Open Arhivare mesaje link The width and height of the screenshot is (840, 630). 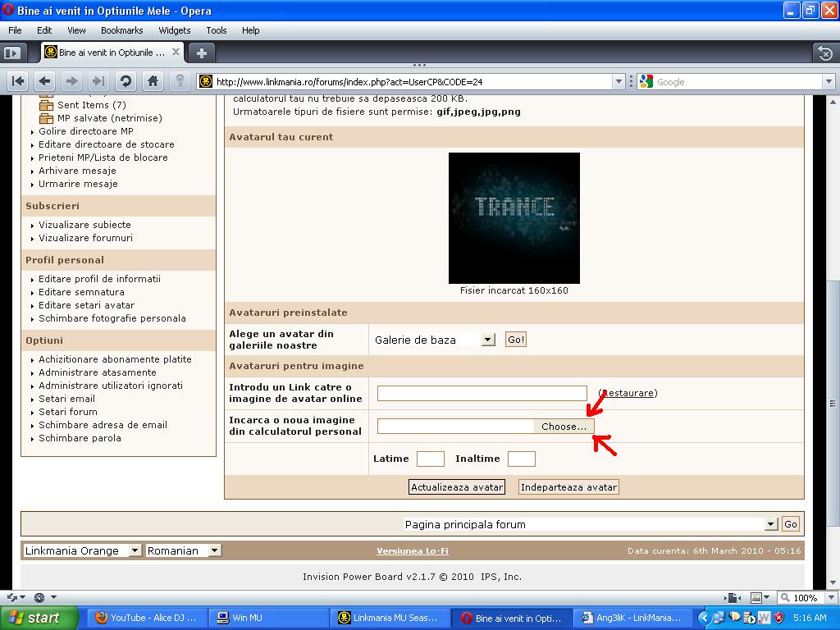(77, 171)
